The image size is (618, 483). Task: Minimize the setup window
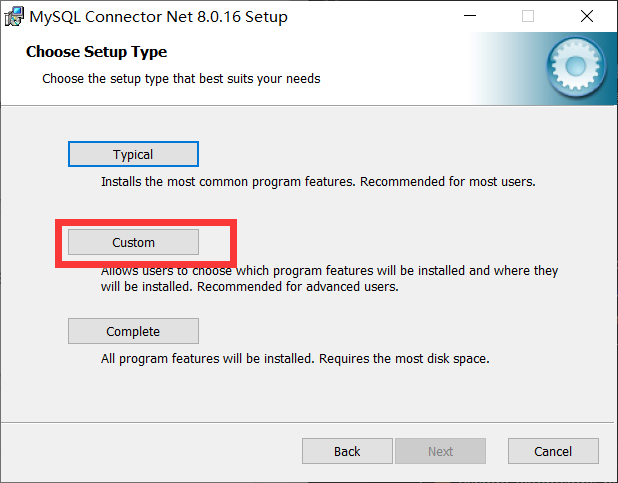[x=472, y=17]
